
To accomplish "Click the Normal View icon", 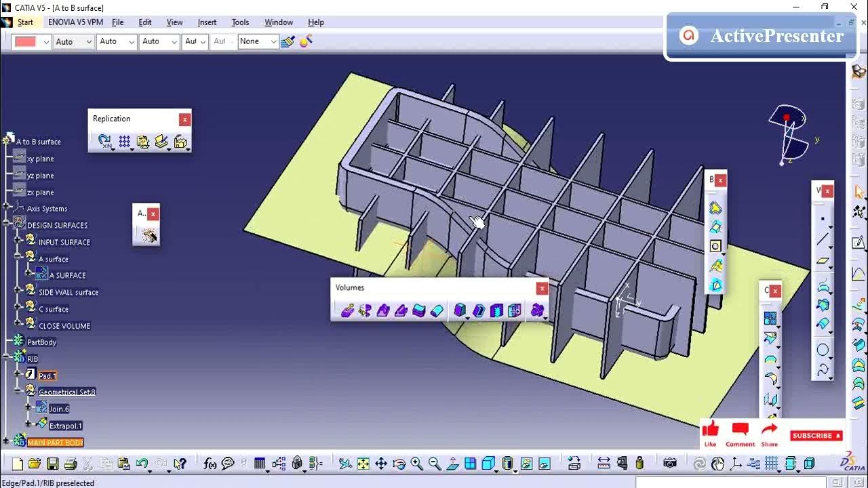I will pyautogui.click(x=453, y=464).
